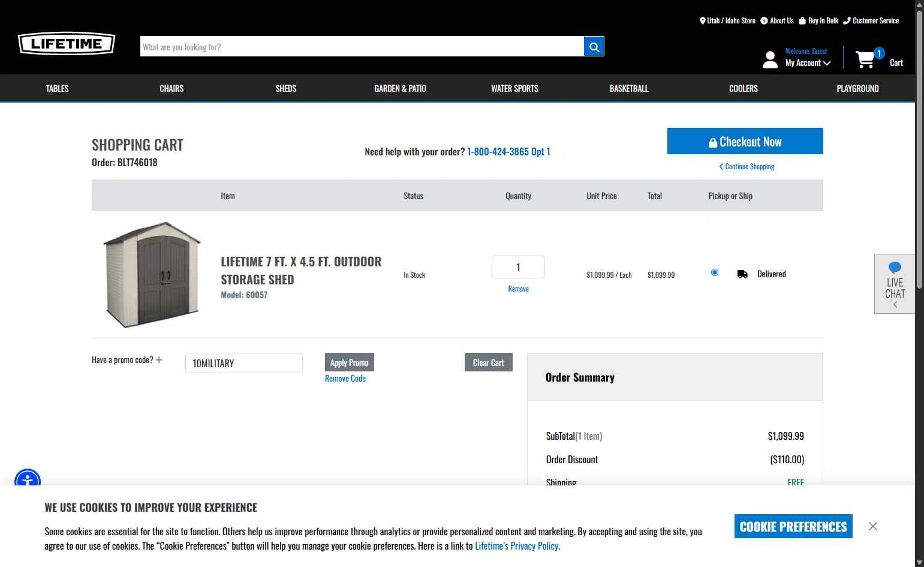Click the quantity input box
Viewport: 924px width, 567px height.
(518, 267)
